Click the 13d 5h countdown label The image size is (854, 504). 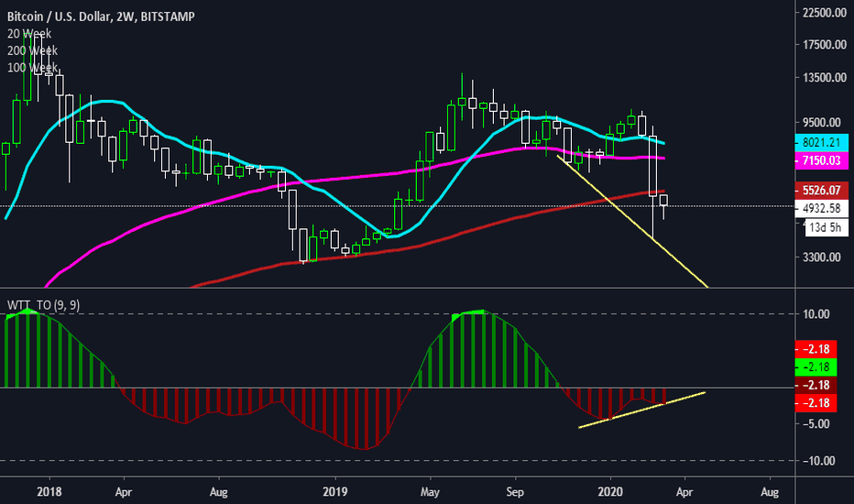coord(827,227)
